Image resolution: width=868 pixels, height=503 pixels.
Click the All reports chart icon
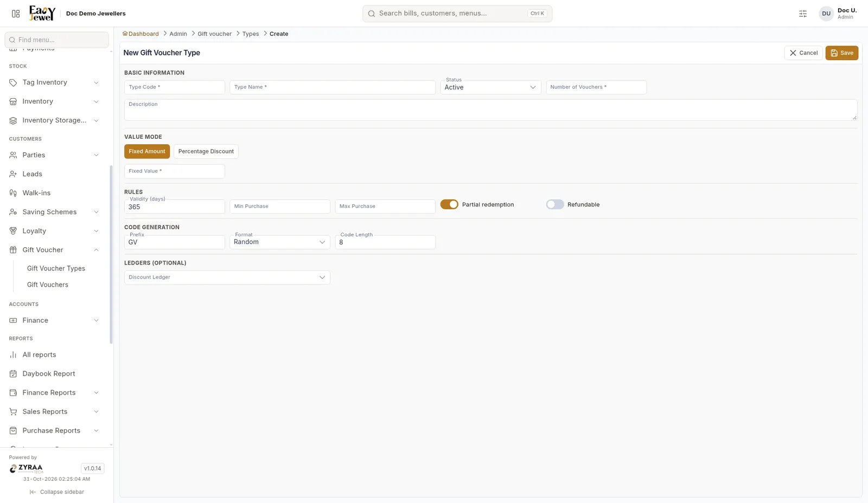13,354
